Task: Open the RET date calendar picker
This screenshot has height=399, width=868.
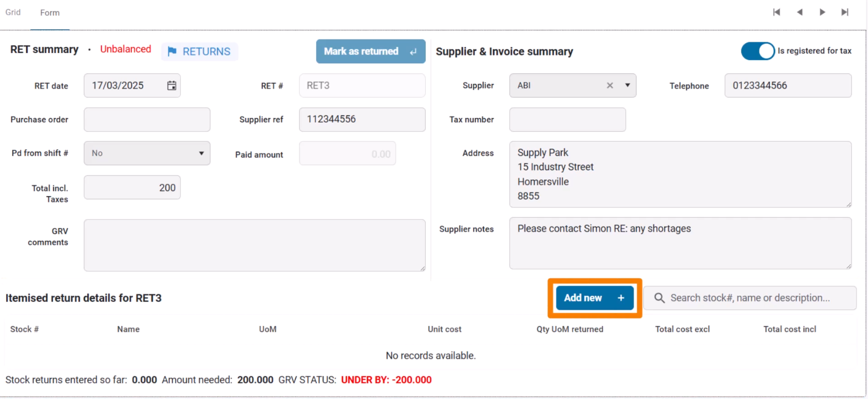Action: pos(172,85)
